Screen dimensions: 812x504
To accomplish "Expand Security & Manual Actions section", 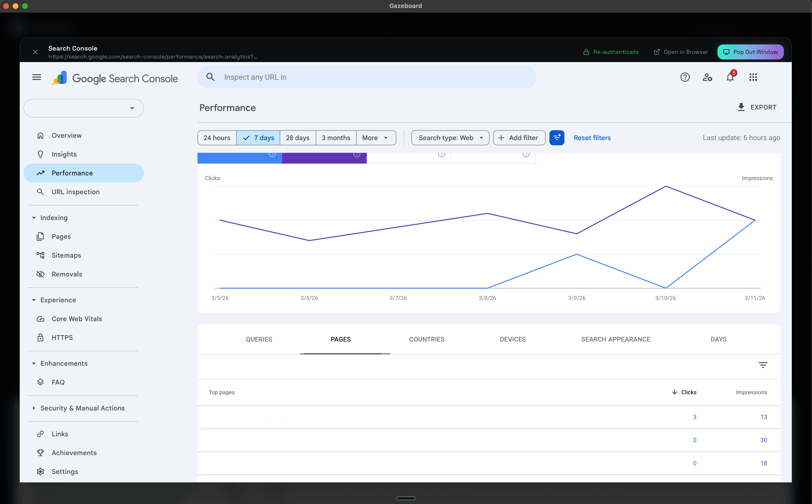I will coord(82,408).
